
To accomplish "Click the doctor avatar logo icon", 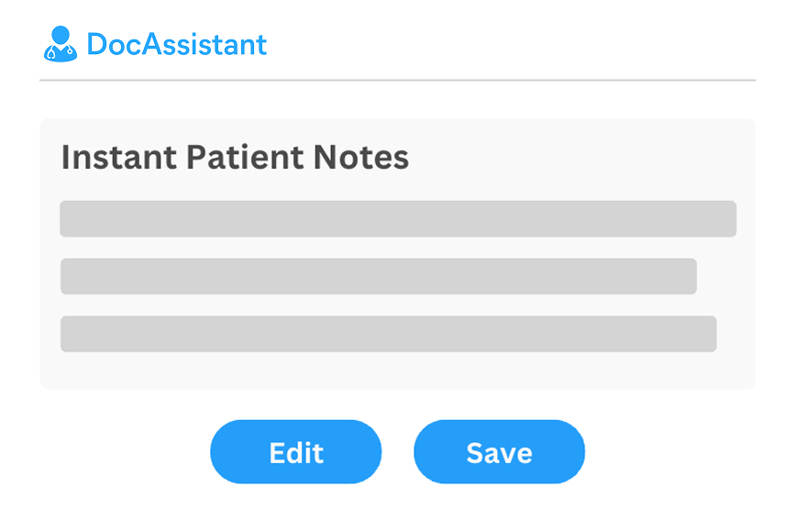I will point(61,44).
